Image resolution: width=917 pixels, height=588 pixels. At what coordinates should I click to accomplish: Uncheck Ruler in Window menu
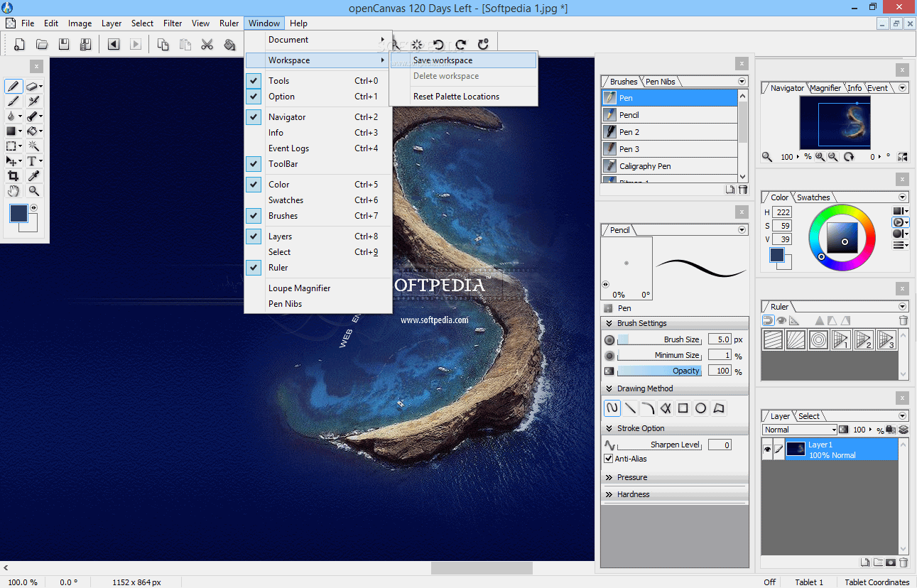click(x=254, y=268)
